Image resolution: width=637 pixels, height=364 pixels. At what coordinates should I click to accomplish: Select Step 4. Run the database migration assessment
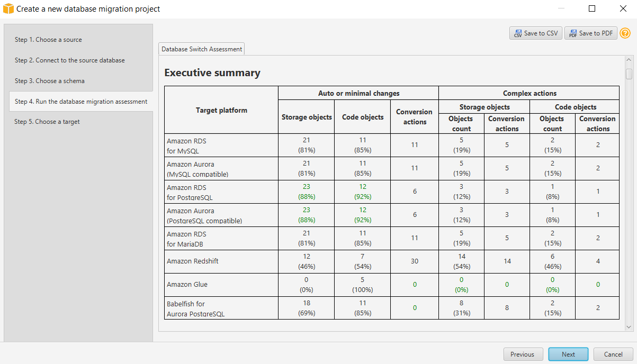pos(81,102)
